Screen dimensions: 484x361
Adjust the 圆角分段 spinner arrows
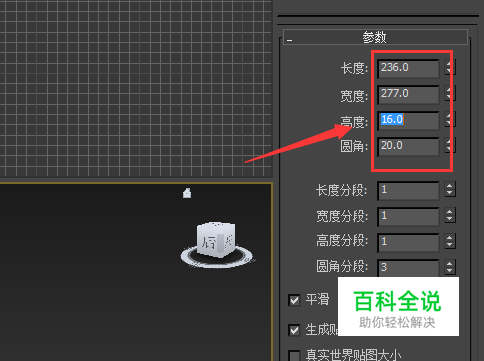(450, 267)
